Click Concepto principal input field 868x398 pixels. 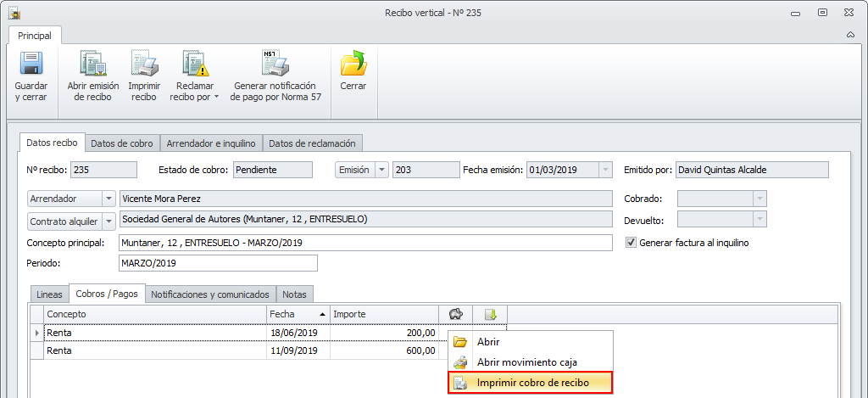tap(365, 243)
